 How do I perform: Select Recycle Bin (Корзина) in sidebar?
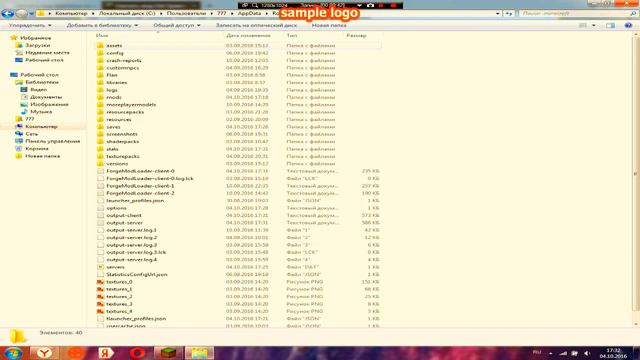pos(37,149)
